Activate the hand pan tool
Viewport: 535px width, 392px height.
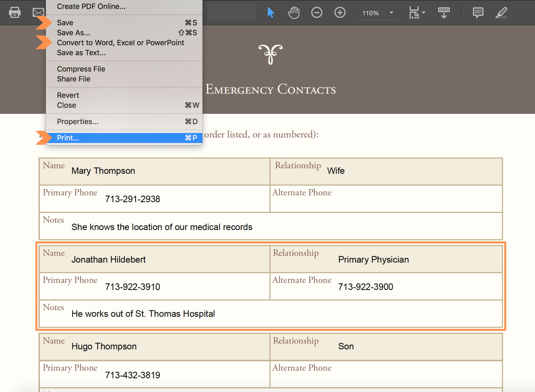[293, 12]
